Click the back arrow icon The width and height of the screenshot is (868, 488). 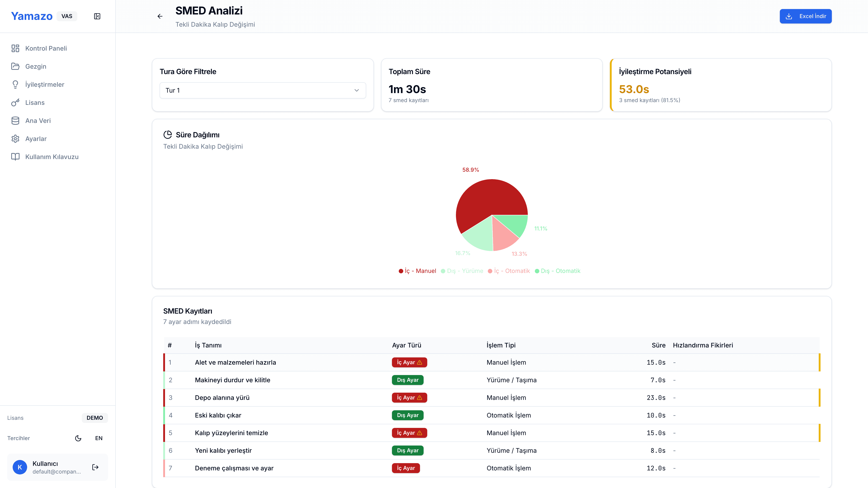pos(160,16)
